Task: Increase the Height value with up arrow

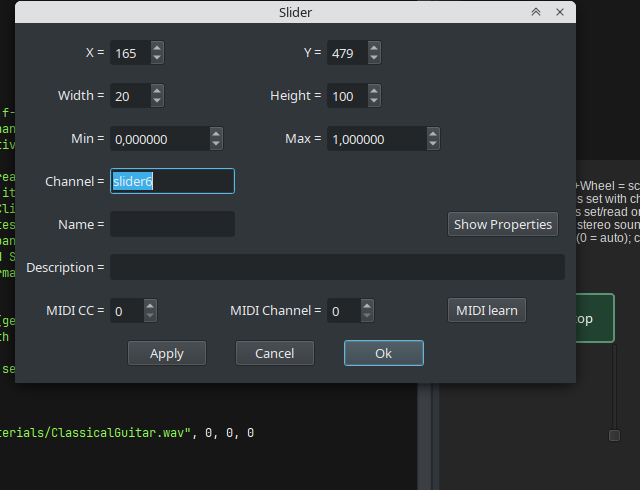Action: [x=374, y=91]
